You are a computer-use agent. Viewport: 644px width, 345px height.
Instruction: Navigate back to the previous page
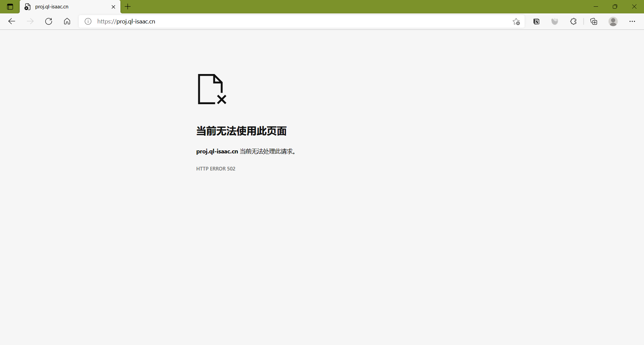tap(11, 21)
